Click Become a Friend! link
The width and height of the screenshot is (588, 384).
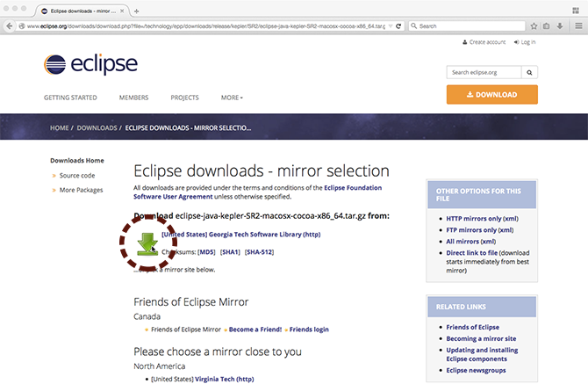click(255, 330)
